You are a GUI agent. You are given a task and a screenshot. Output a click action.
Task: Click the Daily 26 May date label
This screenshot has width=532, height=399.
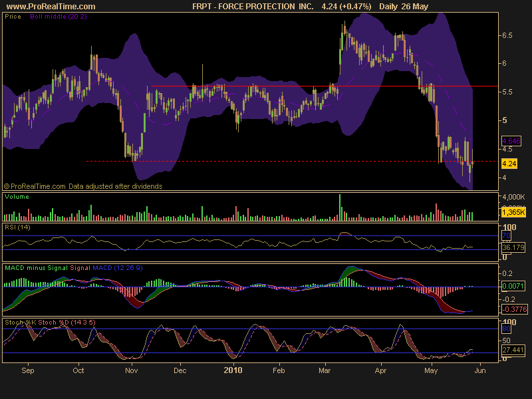[404, 7]
